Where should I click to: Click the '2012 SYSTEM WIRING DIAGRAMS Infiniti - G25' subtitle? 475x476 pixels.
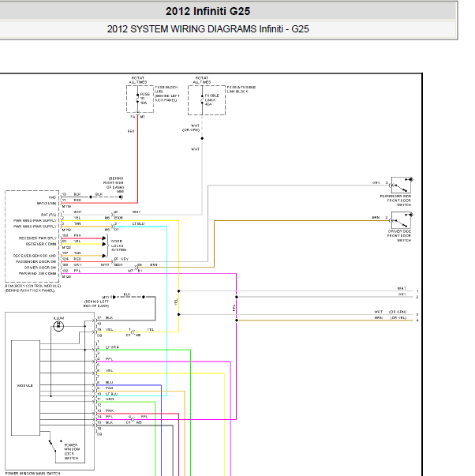tap(208, 29)
